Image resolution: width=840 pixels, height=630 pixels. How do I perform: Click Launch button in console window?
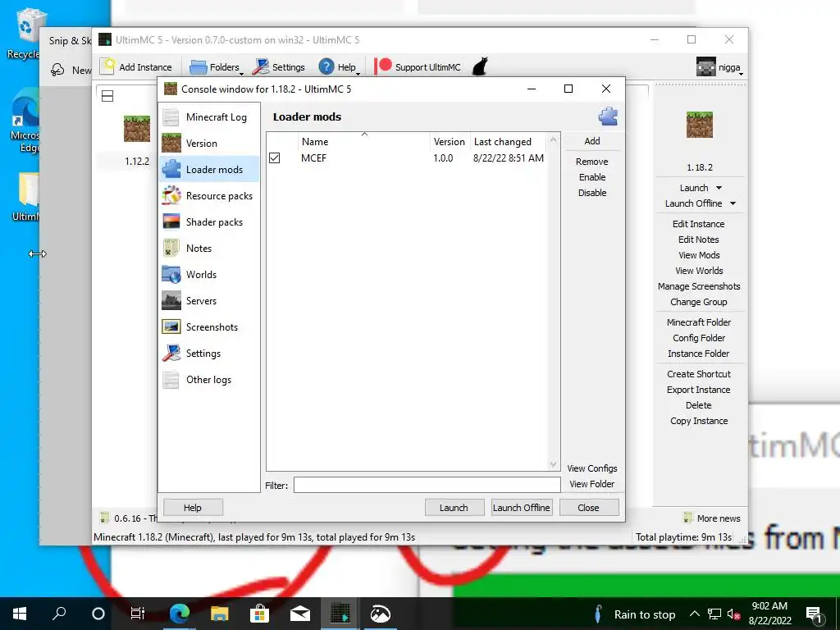tap(454, 507)
